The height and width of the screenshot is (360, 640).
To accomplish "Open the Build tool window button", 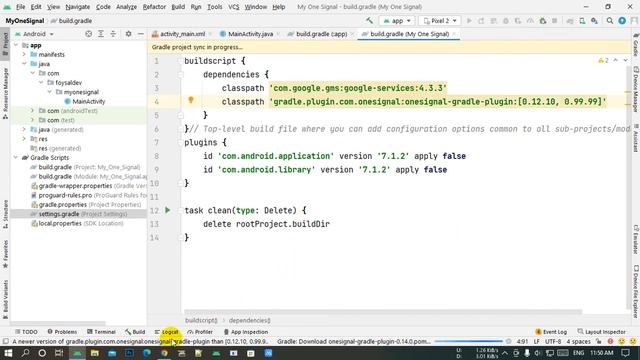I will [x=135, y=332].
